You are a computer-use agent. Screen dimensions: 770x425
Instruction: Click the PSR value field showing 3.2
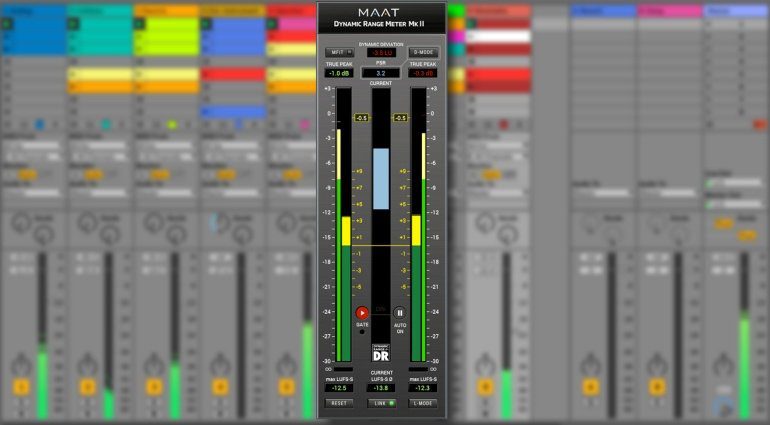pos(381,73)
